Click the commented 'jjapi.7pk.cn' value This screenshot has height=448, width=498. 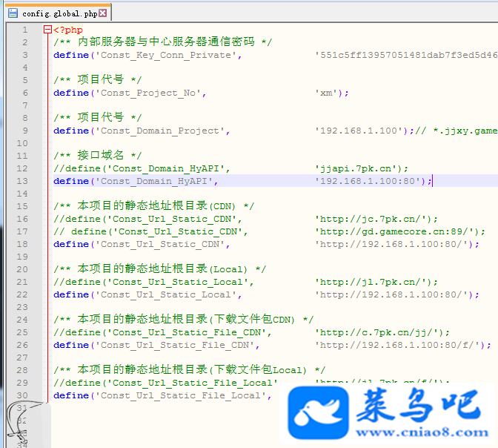(356, 168)
